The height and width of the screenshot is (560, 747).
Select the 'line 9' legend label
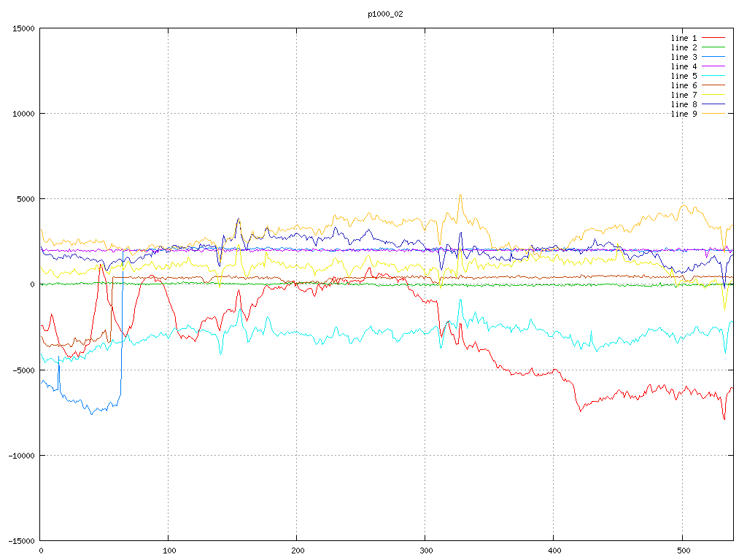(x=684, y=114)
